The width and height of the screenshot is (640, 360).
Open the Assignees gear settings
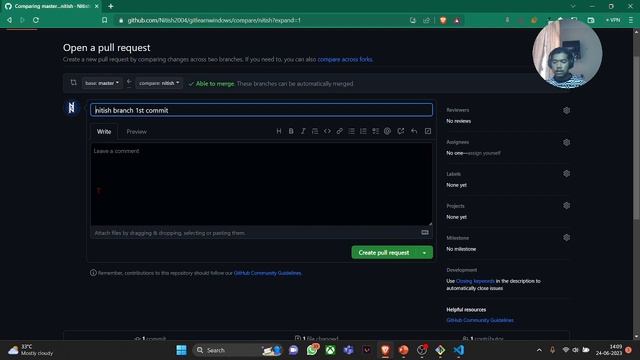point(567,142)
